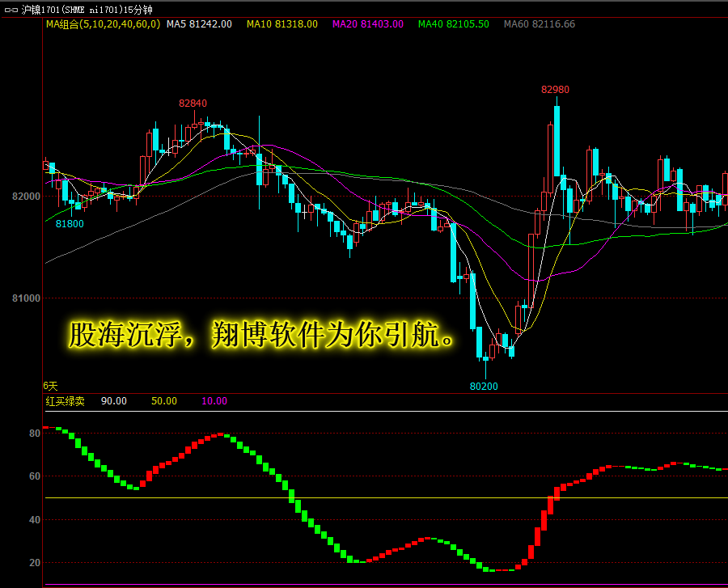Click the MA组合(5,10,20,40,60,0) indicator label
The height and width of the screenshot is (588, 728).
point(103,24)
